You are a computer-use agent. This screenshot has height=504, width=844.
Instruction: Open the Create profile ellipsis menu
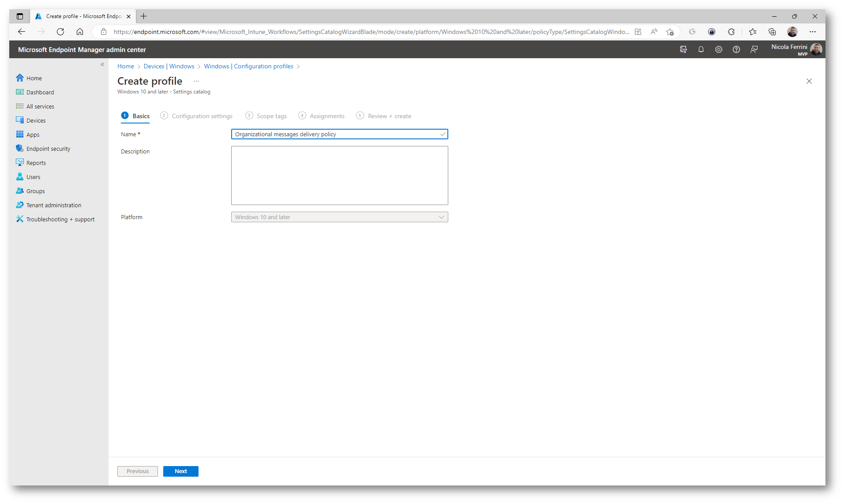[196, 81]
